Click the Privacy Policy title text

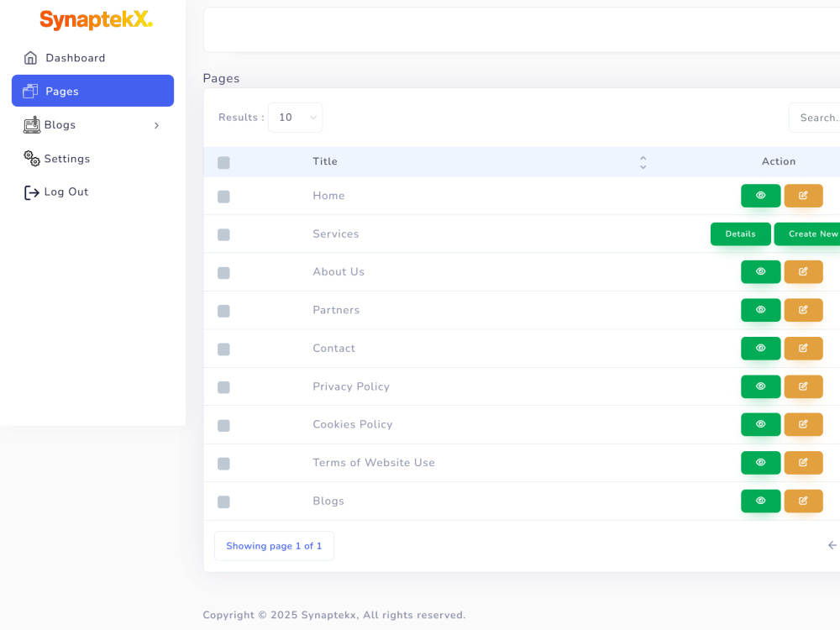pyautogui.click(x=351, y=386)
